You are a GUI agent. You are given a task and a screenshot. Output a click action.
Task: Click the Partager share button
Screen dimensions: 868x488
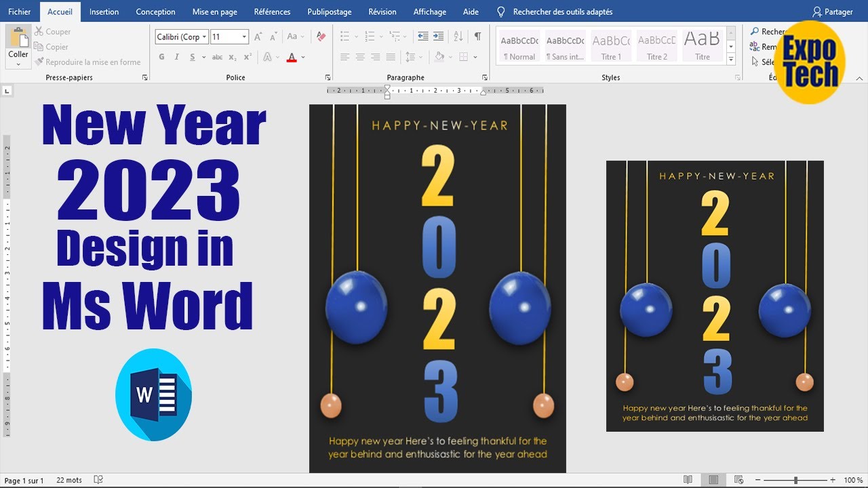(x=833, y=12)
